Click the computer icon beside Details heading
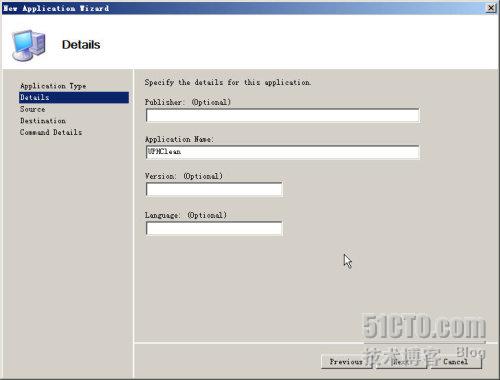The image size is (500, 380). [29, 45]
